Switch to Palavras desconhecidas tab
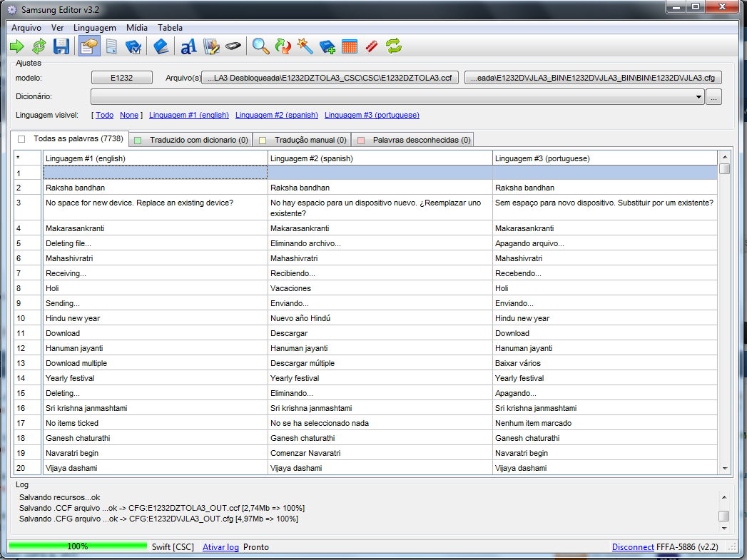The height and width of the screenshot is (560, 747). 413,140
